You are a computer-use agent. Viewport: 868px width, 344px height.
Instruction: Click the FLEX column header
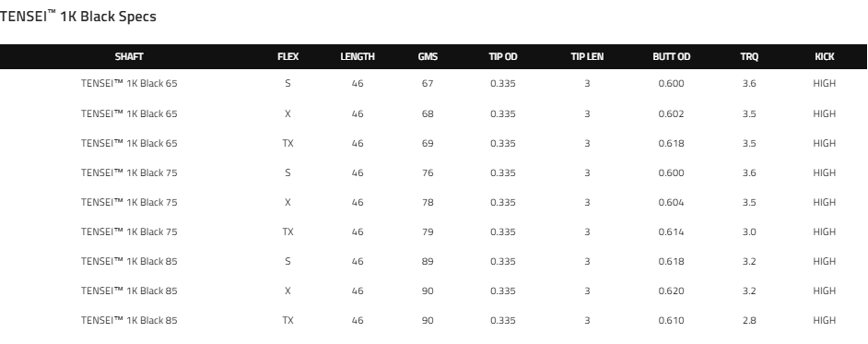(x=287, y=56)
